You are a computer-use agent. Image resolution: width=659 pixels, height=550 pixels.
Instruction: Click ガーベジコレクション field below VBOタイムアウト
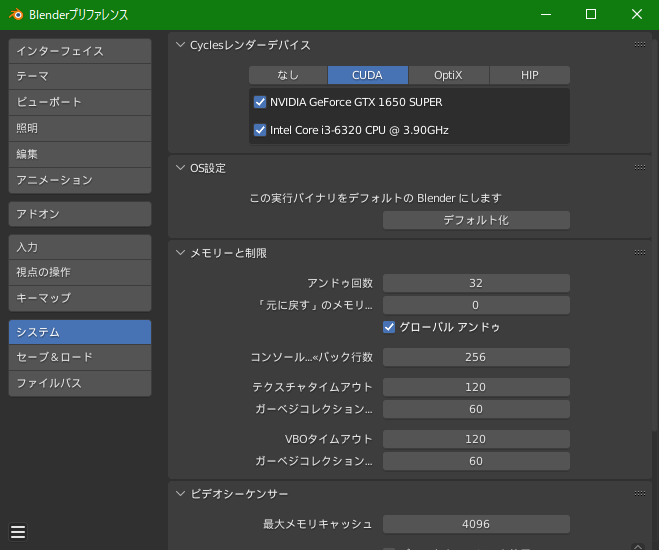[x=476, y=461]
